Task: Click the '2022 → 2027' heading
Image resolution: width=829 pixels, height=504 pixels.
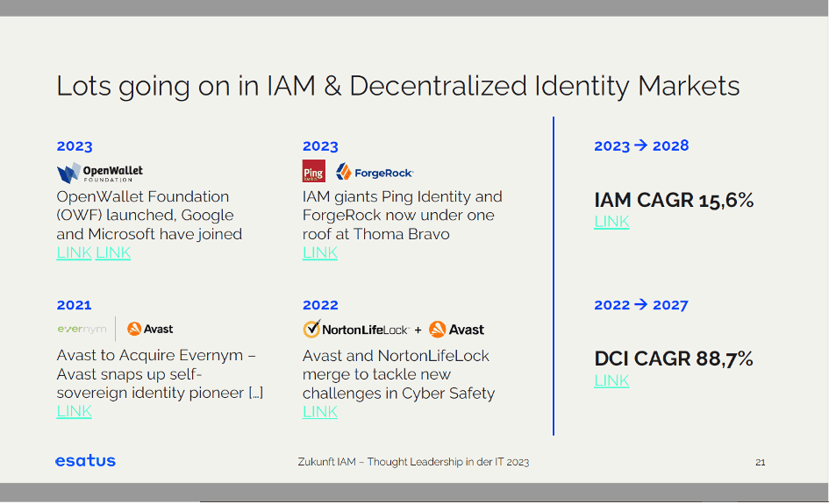Action: pyautogui.click(x=641, y=305)
